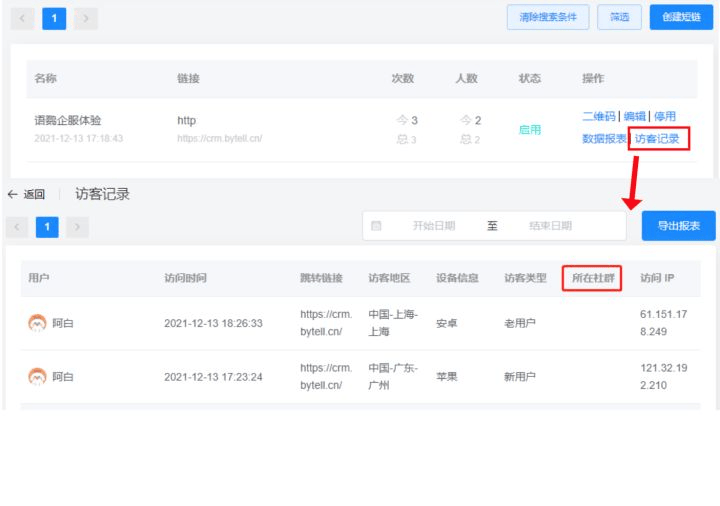The image size is (720, 506).
Task: Click the 编辑 link in the operations column
Action: (x=634, y=117)
